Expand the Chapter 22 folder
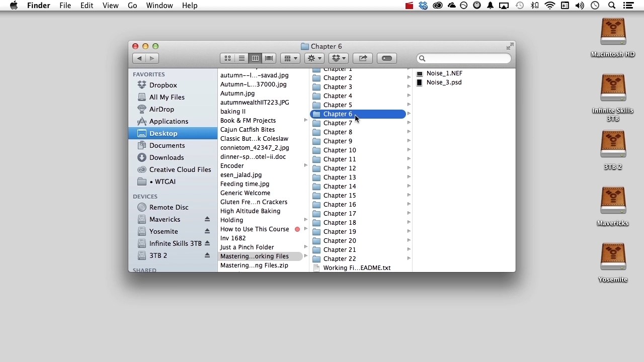Screen dimensions: 644x362 [409, 258]
